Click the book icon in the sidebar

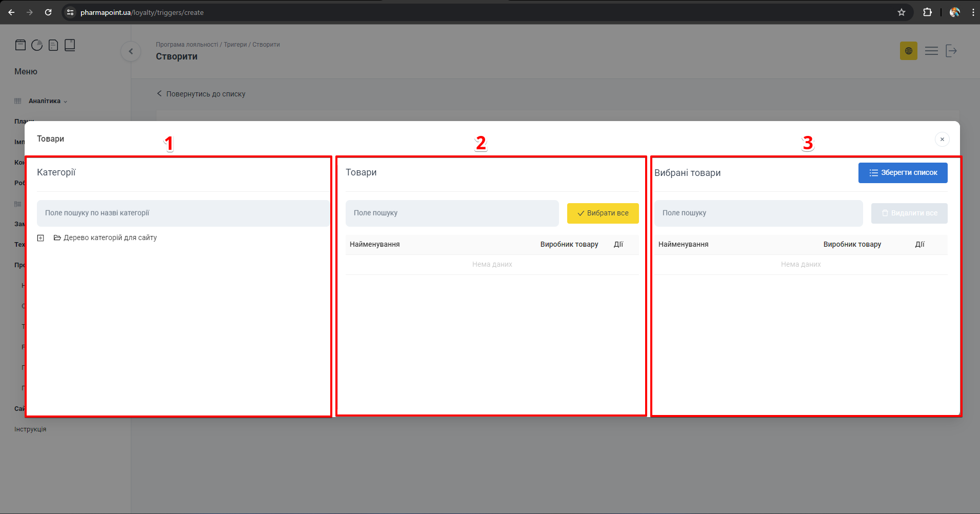(x=70, y=45)
